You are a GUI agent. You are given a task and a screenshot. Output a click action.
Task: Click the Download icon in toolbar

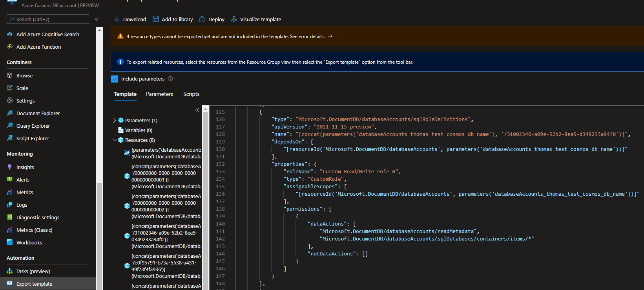point(117,19)
